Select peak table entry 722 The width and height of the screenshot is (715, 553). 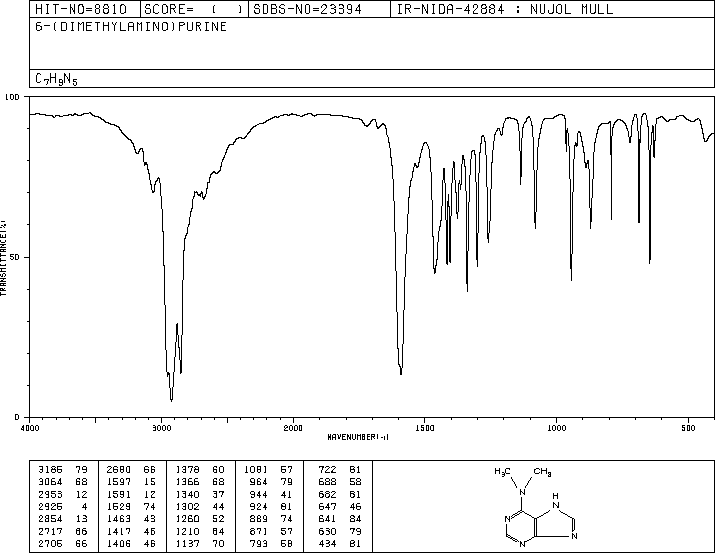click(x=340, y=470)
